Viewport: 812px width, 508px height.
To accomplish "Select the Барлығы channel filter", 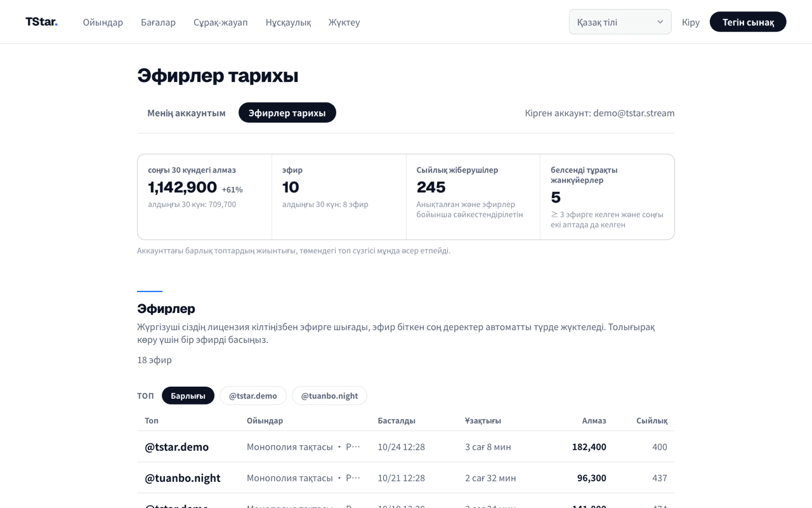I will [x=188, y=396].
